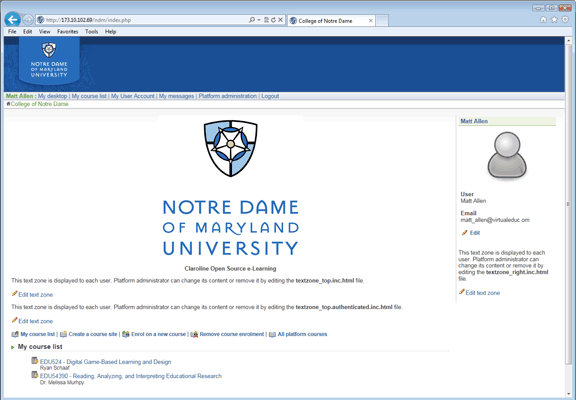Click Create a course site icon

pos(64,334)
